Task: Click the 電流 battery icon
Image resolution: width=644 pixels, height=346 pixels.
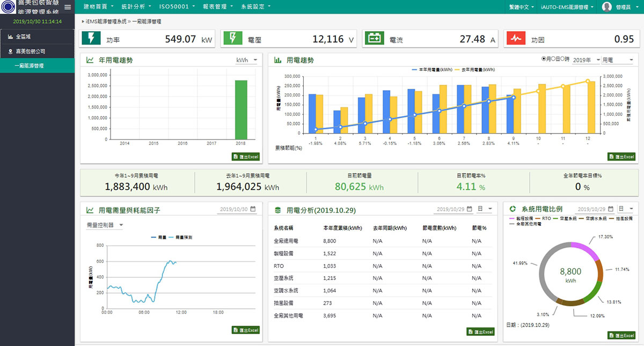Action: (374, 39)
